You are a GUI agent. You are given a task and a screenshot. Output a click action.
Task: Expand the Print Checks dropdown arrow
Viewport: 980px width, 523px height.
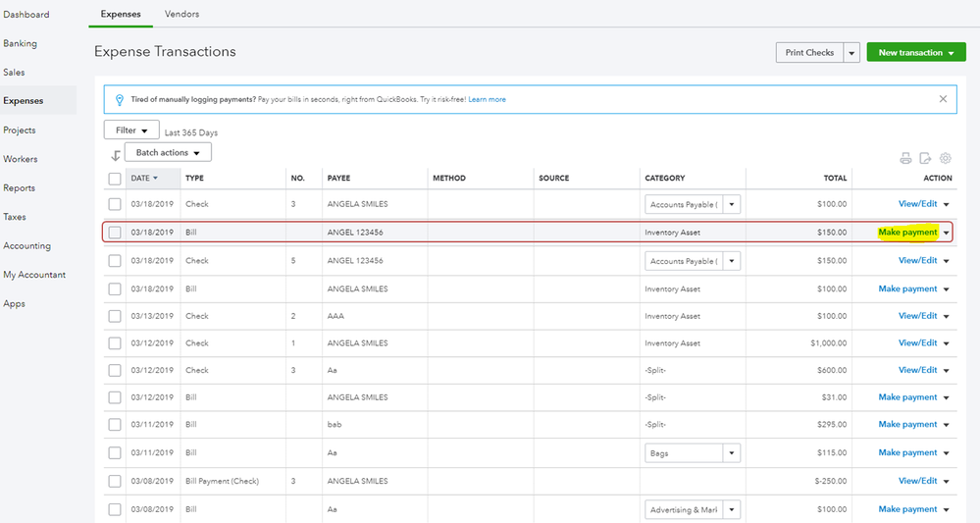(851, 53)
